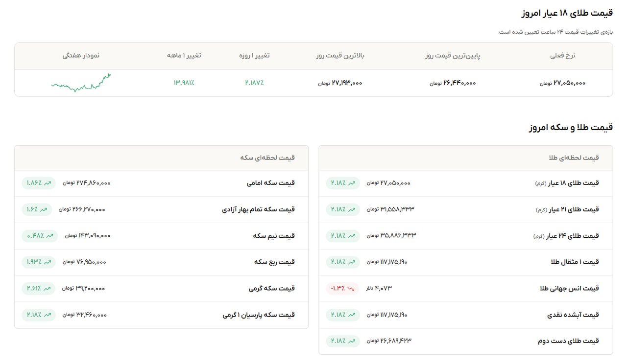The width and height of the screenshot is (627, 364).
Task: Select the price ۳۲,۴۶۰,۰۰۰ تومان for سکه پارسیان
Action: coord(84,315)
